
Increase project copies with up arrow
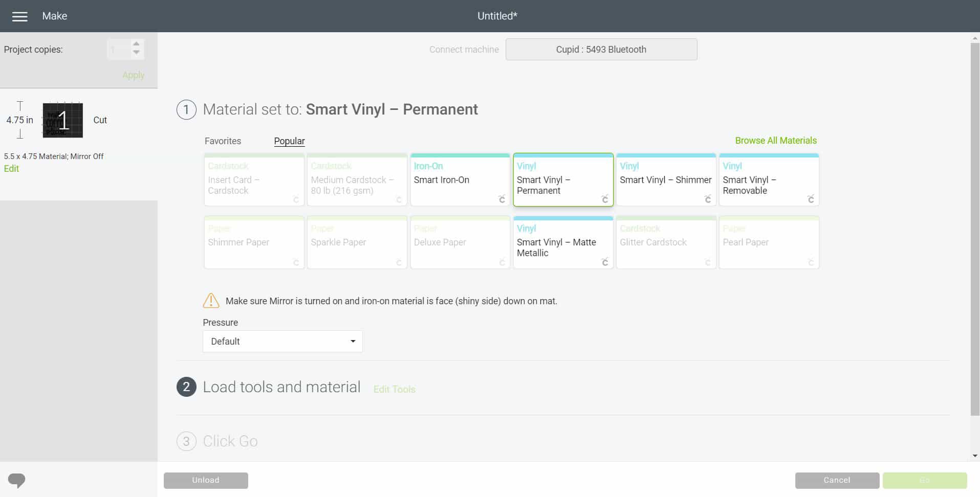tap(136, 44)
